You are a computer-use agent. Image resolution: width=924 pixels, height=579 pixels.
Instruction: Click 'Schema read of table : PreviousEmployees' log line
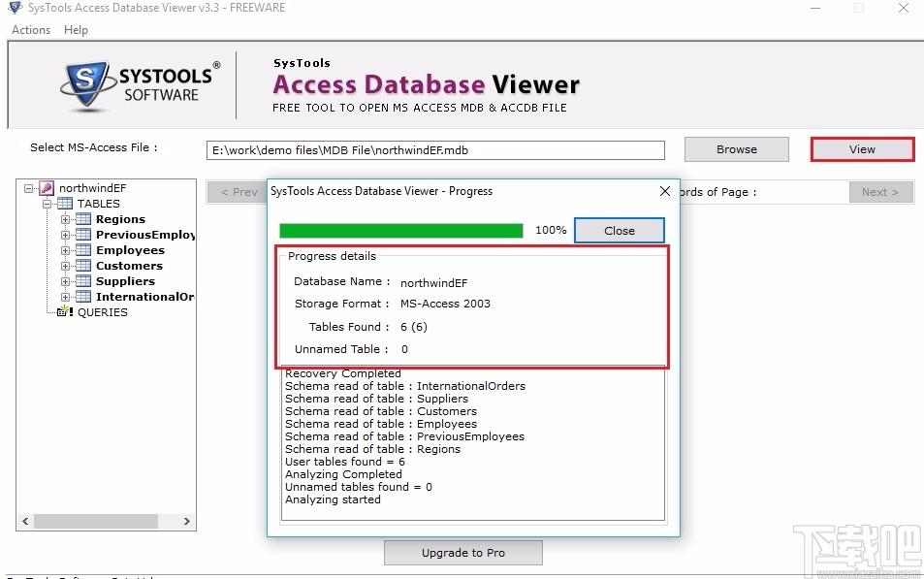[405, 436]
